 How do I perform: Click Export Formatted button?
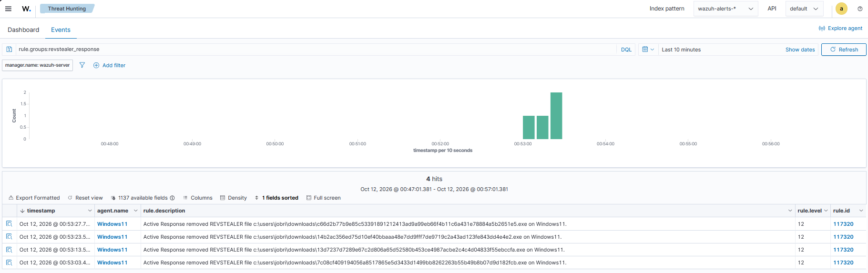tap(34, 198)
